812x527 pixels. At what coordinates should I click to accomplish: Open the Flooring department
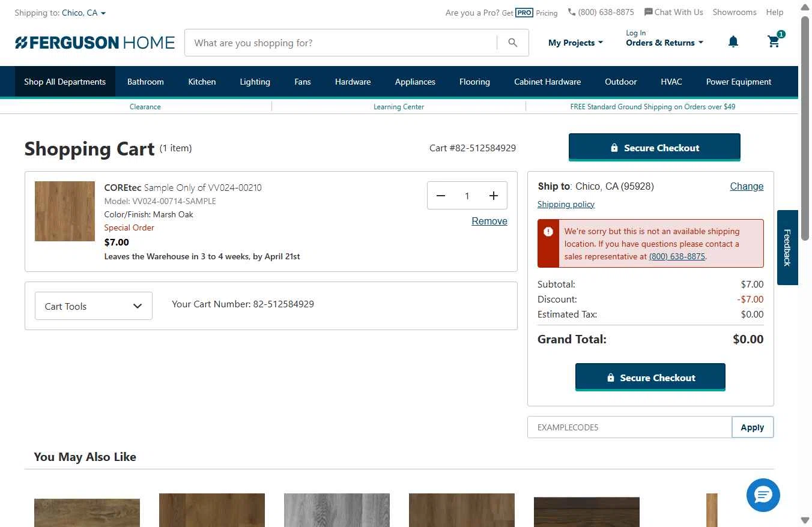(474, 82)
